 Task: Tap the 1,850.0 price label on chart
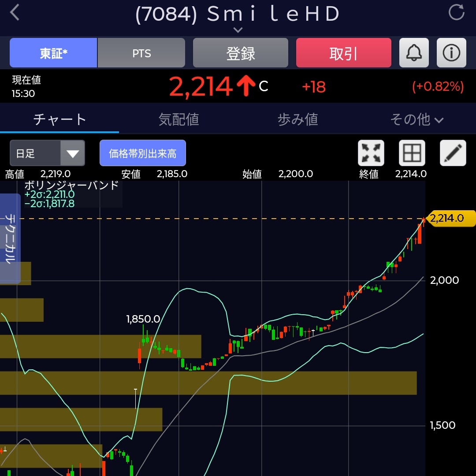[143, 319]
